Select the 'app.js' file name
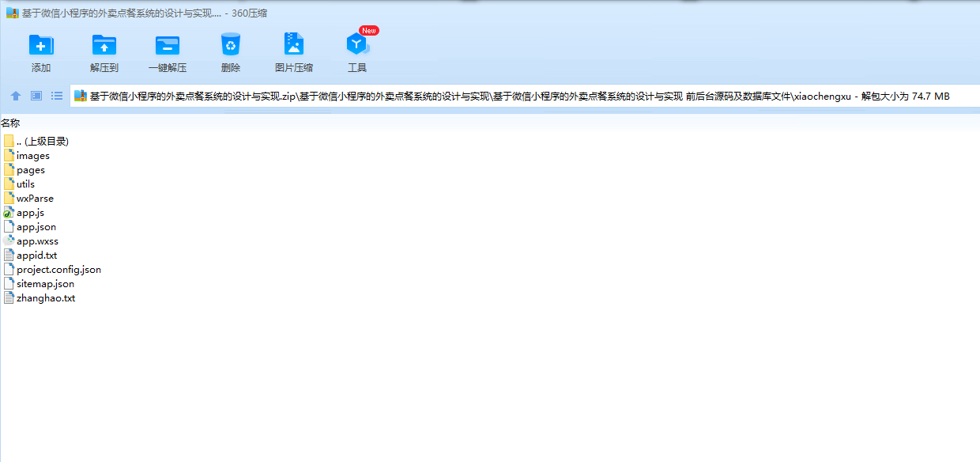 [x=30, y=213]
